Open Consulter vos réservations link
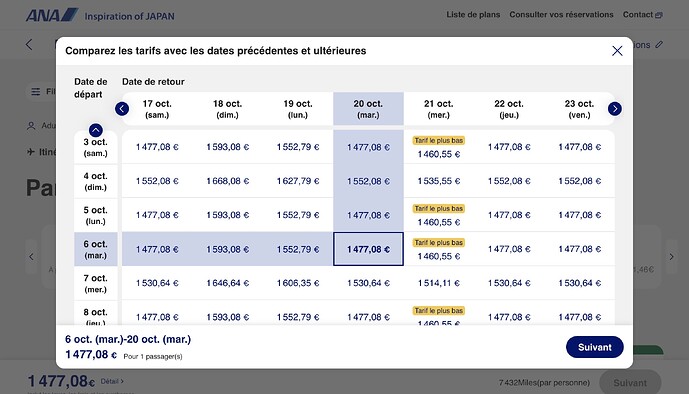 [x=561, y=14]
